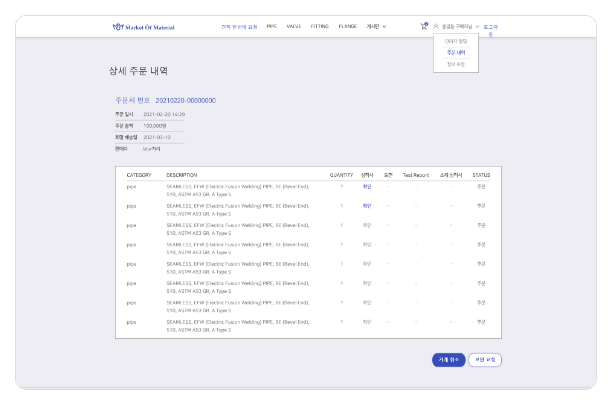This screenshot has height=405, width=612.
Task: Open the VALVE menu item
Action: 294,27
